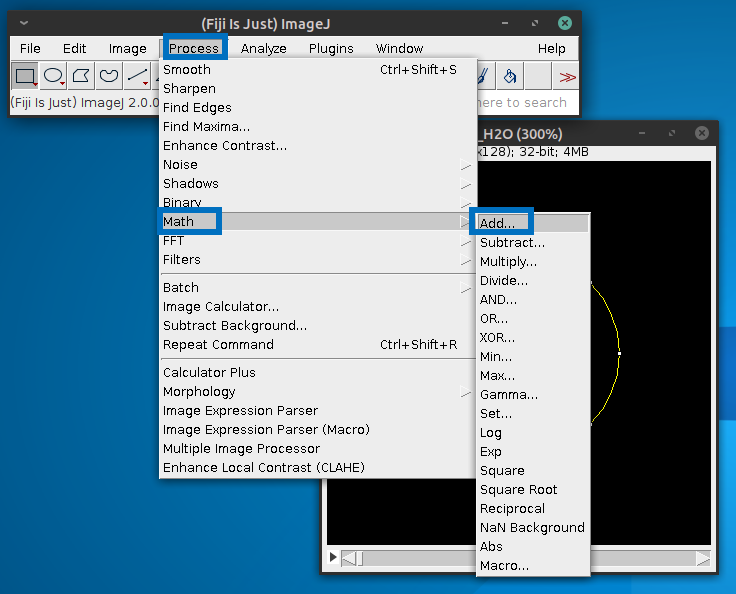Choose Log in Math submenu
Viewport: 736px width, 594px height.
tap(533, 433)
